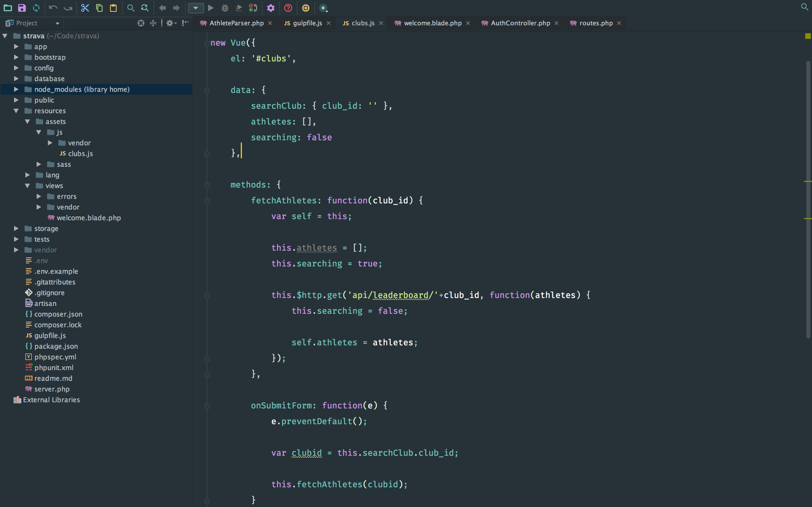The width and height of the screenshot is (812, 507).
Task: Expand the app folder in project tree
Action: tap(16, 46)
